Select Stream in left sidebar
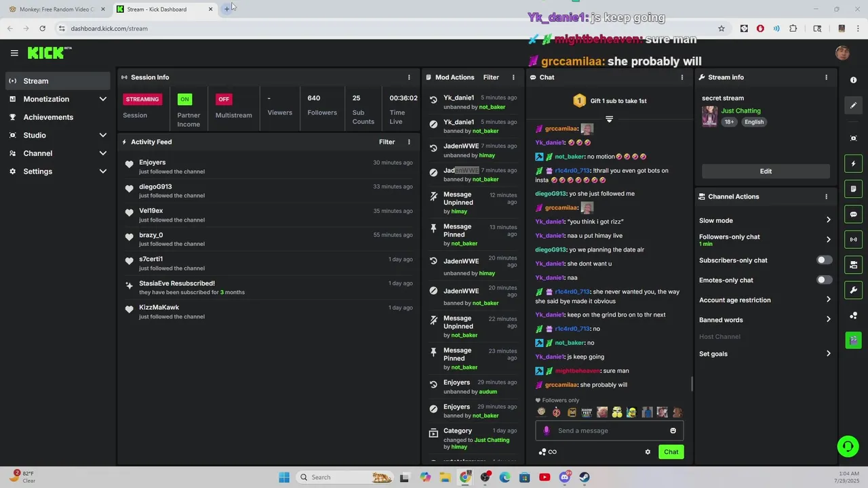 point(58,81)
